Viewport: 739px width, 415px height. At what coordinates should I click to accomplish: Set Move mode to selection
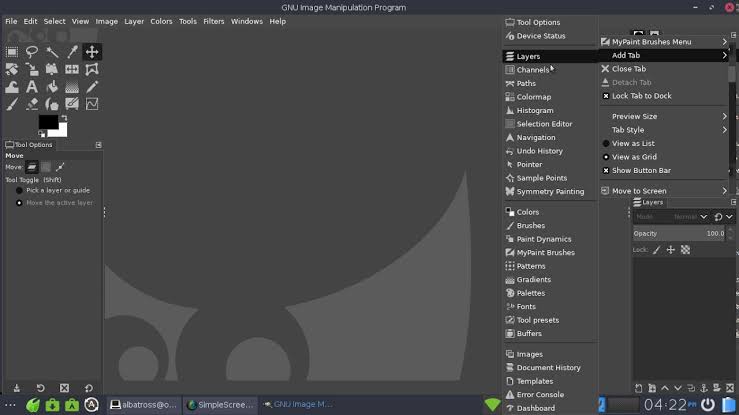click(x=46, y=167)
